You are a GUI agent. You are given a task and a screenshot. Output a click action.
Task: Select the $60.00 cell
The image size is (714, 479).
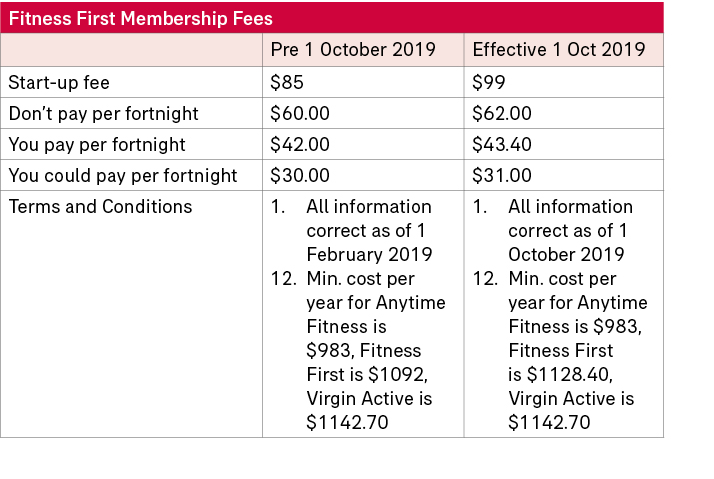click(x=300, y=113)
